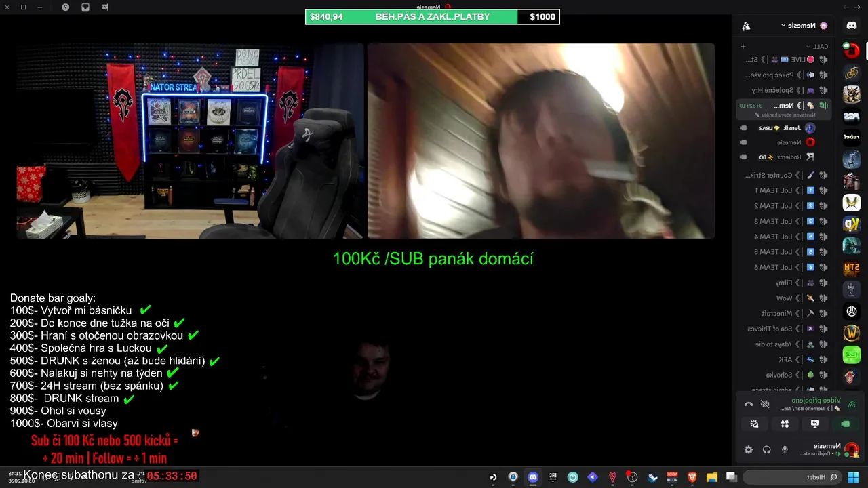This screenshot has width=868, height=488.
Task: Open File Explorer from the taskbar
Action: [x=711, y=476]
